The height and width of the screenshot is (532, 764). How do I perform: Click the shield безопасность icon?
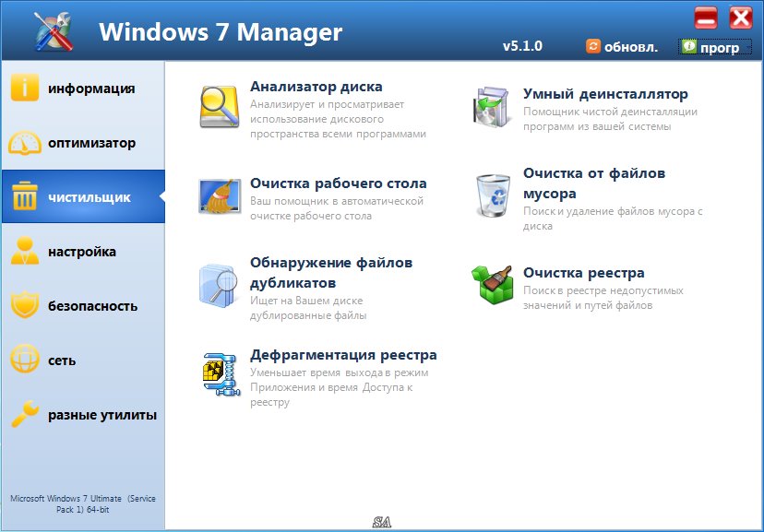pyautogui.click(x=24, y=305)
